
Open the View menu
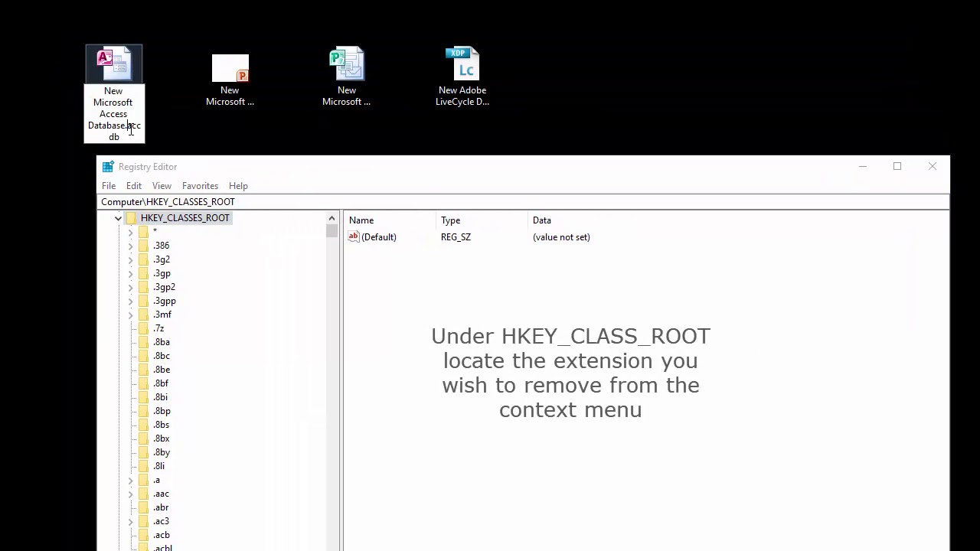coord(162,186)
